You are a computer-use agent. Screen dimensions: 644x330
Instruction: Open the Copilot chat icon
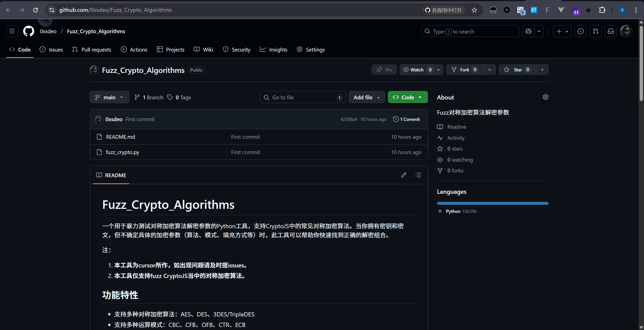point(529,31)
